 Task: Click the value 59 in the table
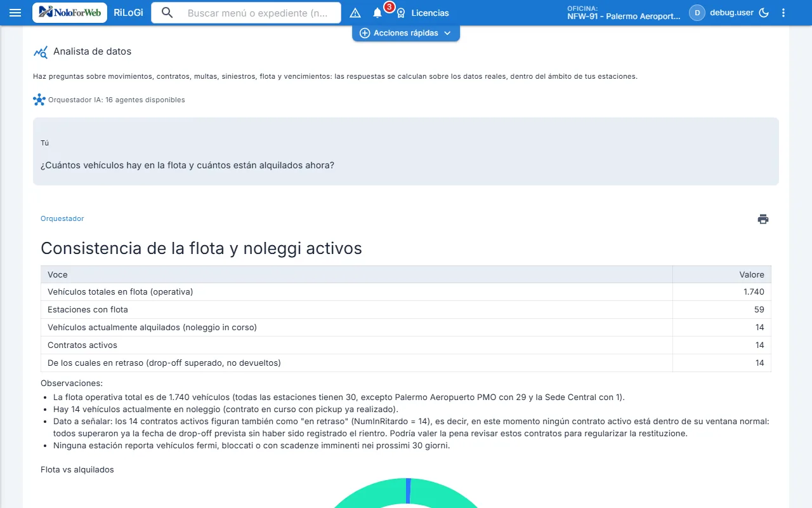point(759,310)
